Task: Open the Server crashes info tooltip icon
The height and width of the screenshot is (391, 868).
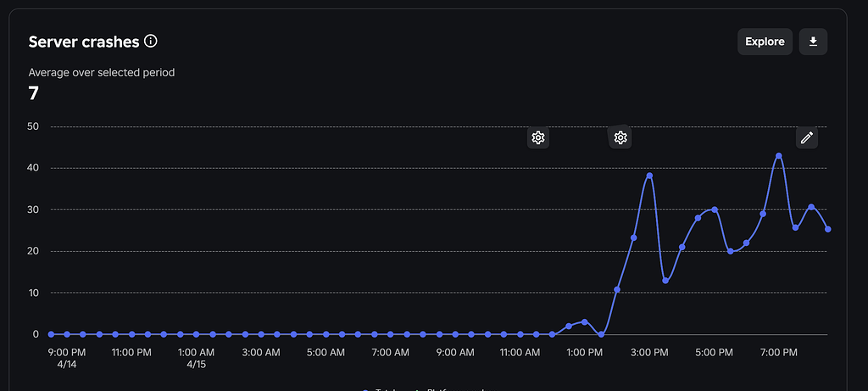Action: (151, 41)
